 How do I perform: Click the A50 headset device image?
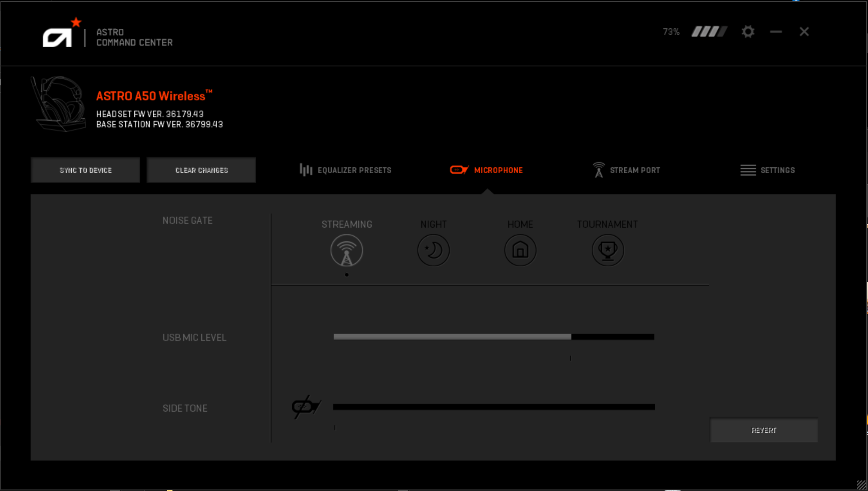click(58, 104)
